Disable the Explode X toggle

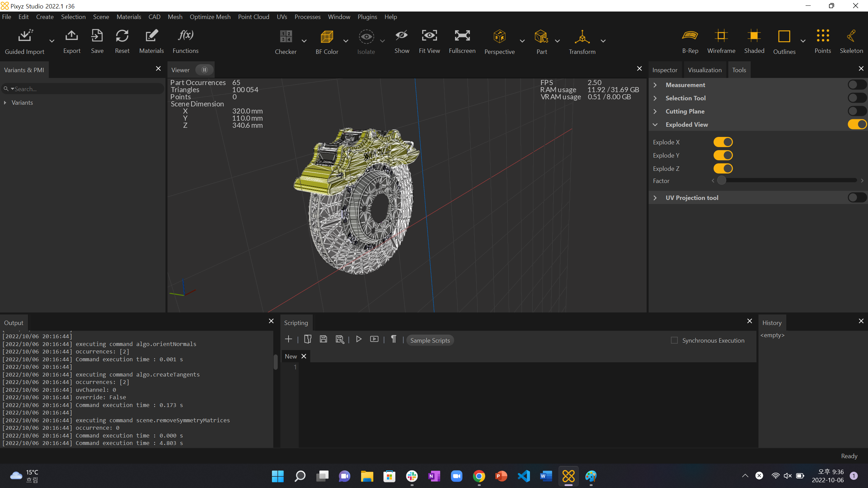(723, 142)
